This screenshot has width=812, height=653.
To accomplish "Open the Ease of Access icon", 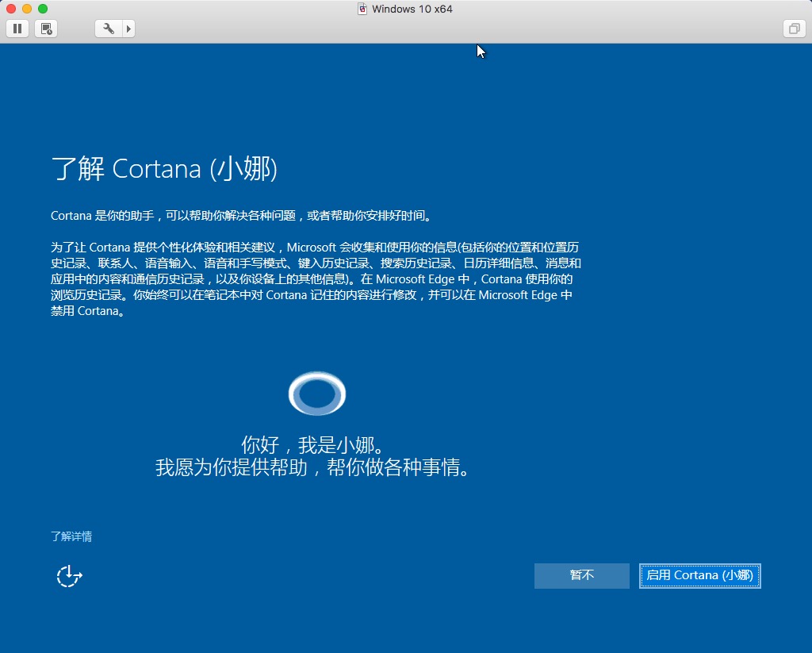I will click(70, 576).
